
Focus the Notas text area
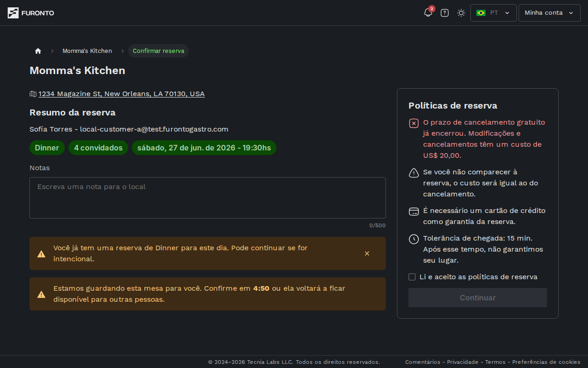[x=208, y=198]
